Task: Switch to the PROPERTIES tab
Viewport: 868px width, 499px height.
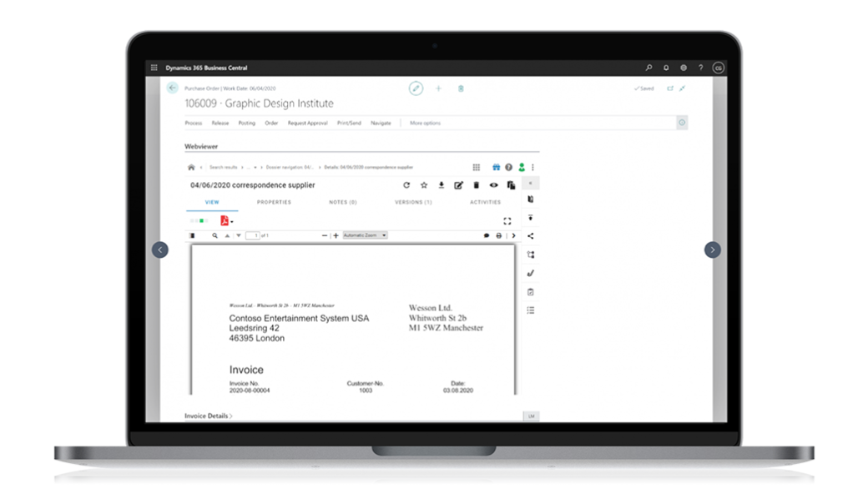Action: coord(274,203)
